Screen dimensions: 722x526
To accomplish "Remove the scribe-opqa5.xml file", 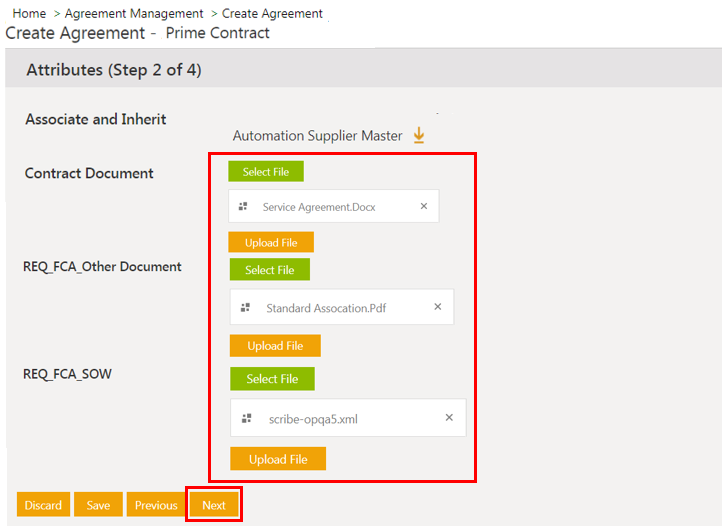I will click(x=449, y=418).
